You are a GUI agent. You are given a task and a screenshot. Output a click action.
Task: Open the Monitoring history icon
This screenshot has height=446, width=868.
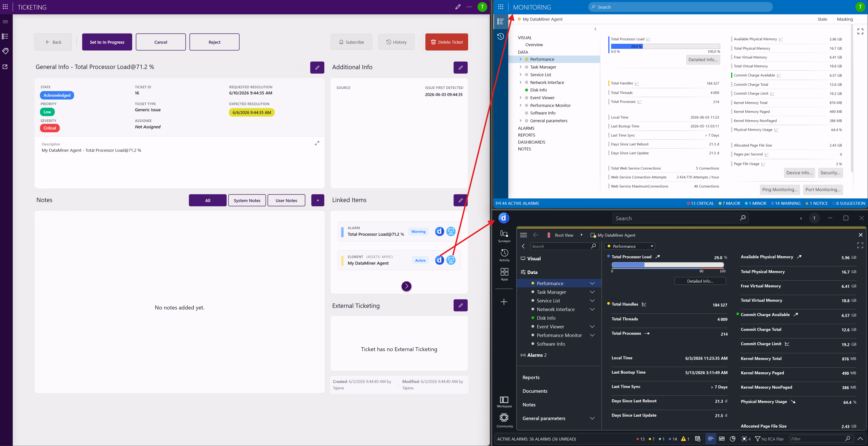501,36
